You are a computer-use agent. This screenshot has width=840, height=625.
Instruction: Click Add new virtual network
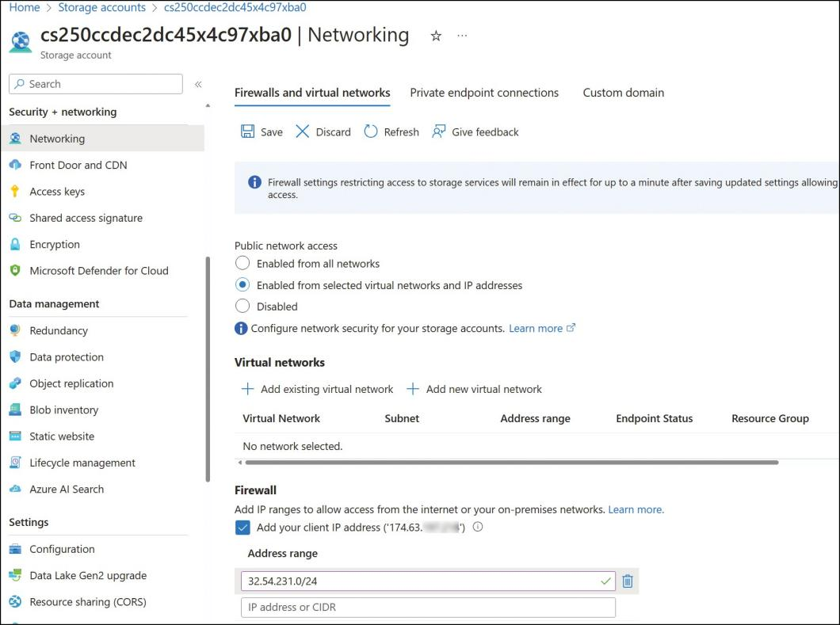(x=474, y=390)
